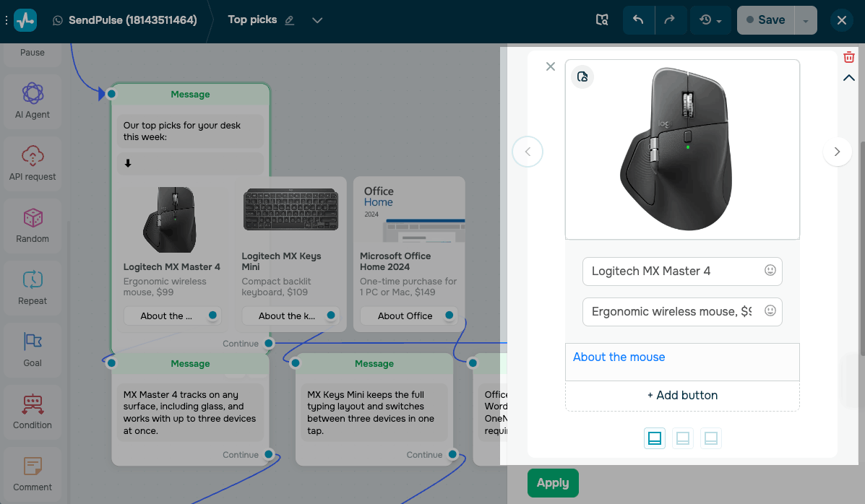Screen dimensions: 865x504
Task: Insert emoji into card title field
Action: 770,270
